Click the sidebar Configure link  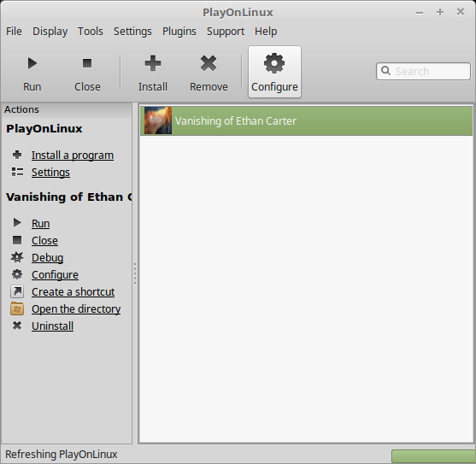55,274
